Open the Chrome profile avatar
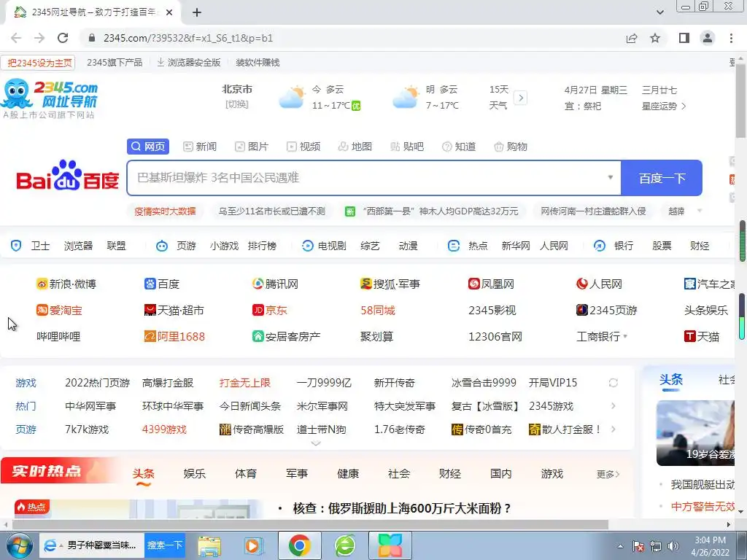This screenshot has height=560, width=747. [708, 38]
